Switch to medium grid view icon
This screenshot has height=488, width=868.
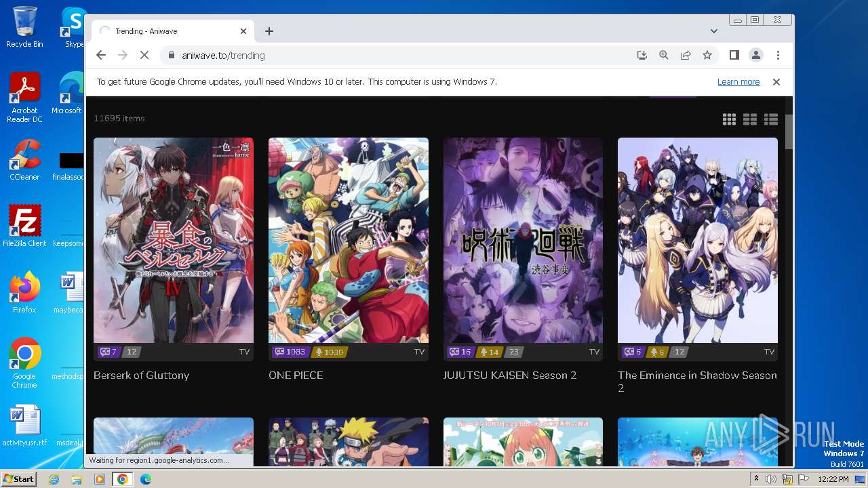pyautogui.click(x=750, y=119)
